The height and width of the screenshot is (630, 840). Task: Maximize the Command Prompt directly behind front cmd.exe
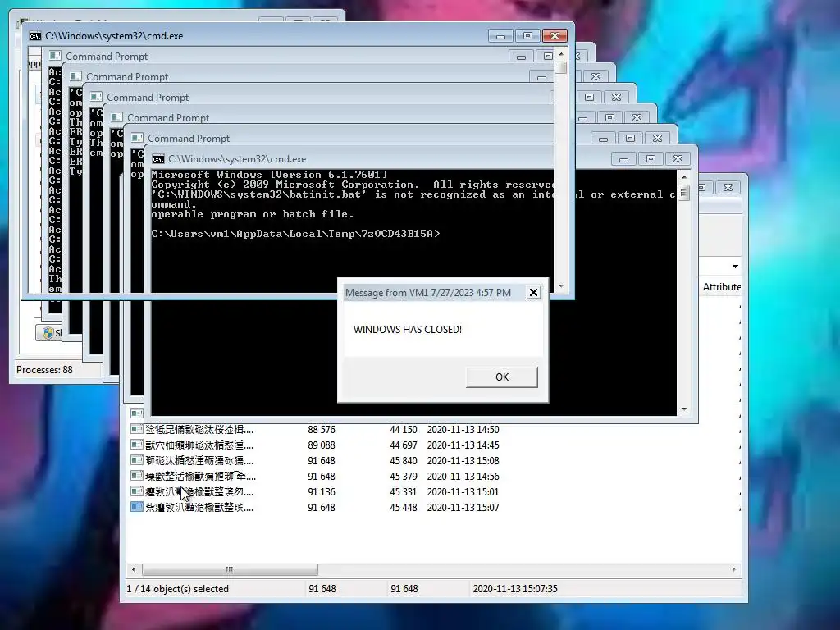(x=631, y=138)
